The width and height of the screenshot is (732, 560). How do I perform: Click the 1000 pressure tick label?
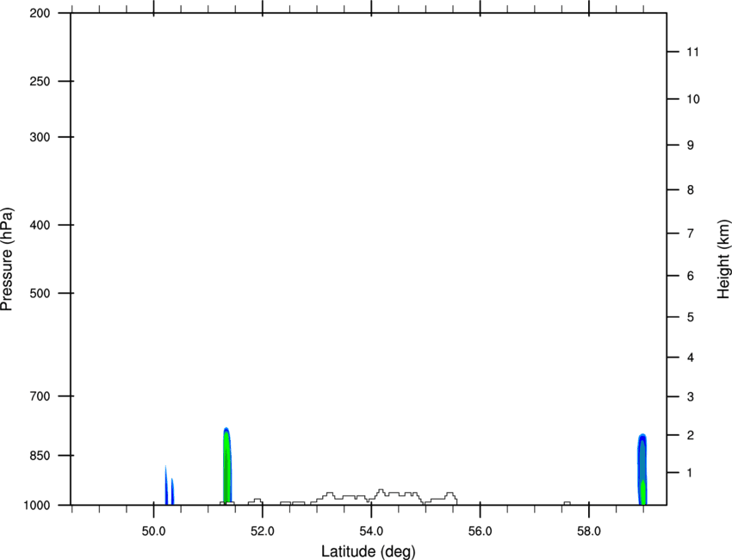pos(36,506)
